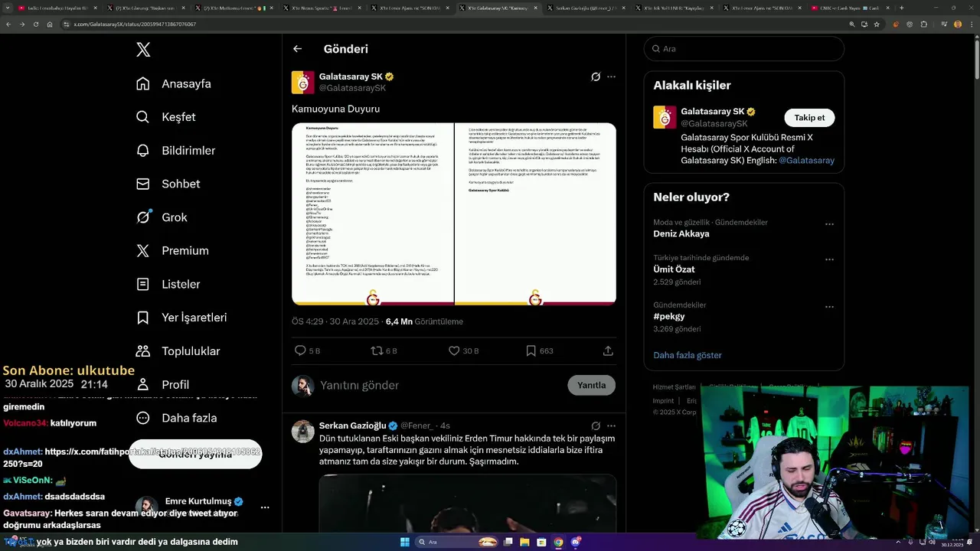980x551 pixels.
Task: Click the share icon on the post
Action: click(x=608, y=350)
